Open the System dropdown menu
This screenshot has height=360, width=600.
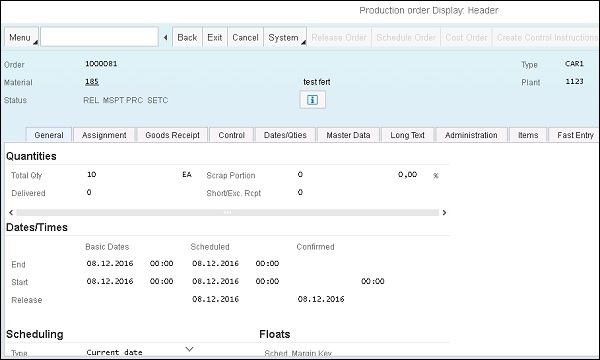(x=285, y=37)
